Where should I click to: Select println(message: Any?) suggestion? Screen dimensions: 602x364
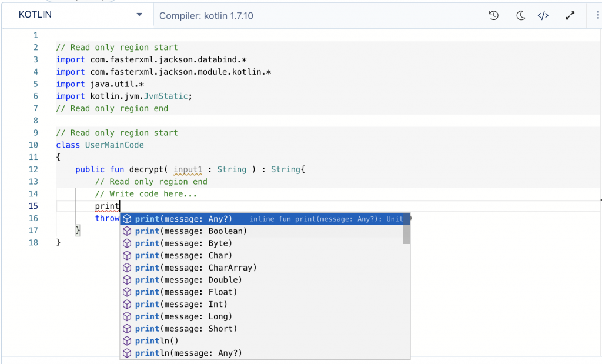pos(188,353)
